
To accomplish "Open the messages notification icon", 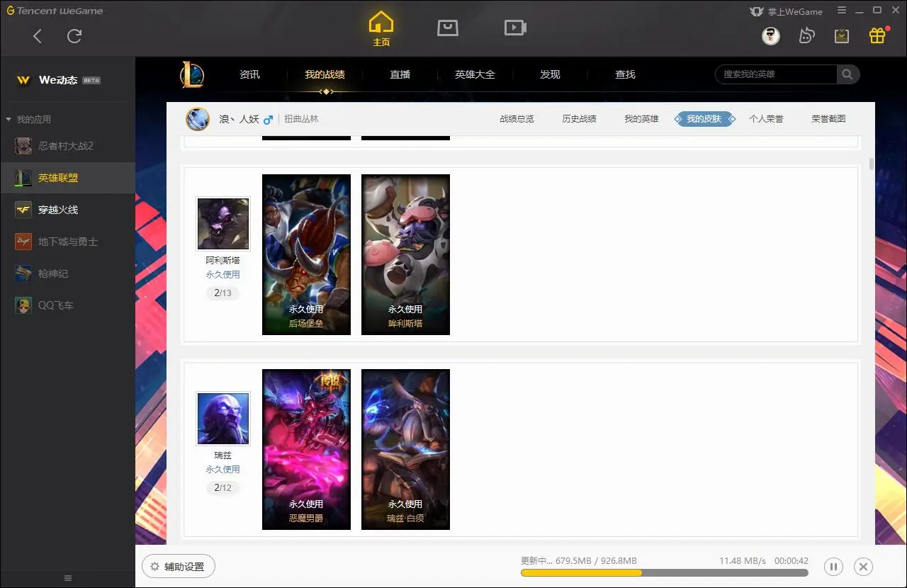I will point(806,35).
